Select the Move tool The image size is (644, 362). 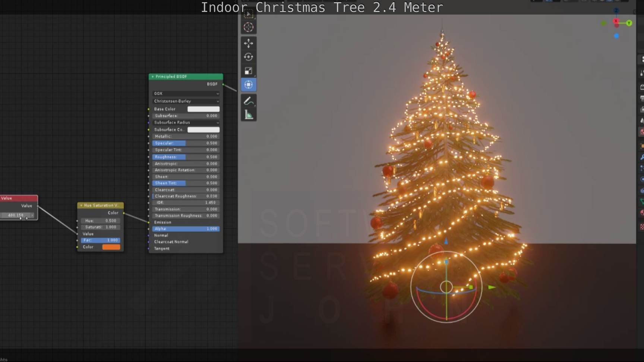pos(249,43)
